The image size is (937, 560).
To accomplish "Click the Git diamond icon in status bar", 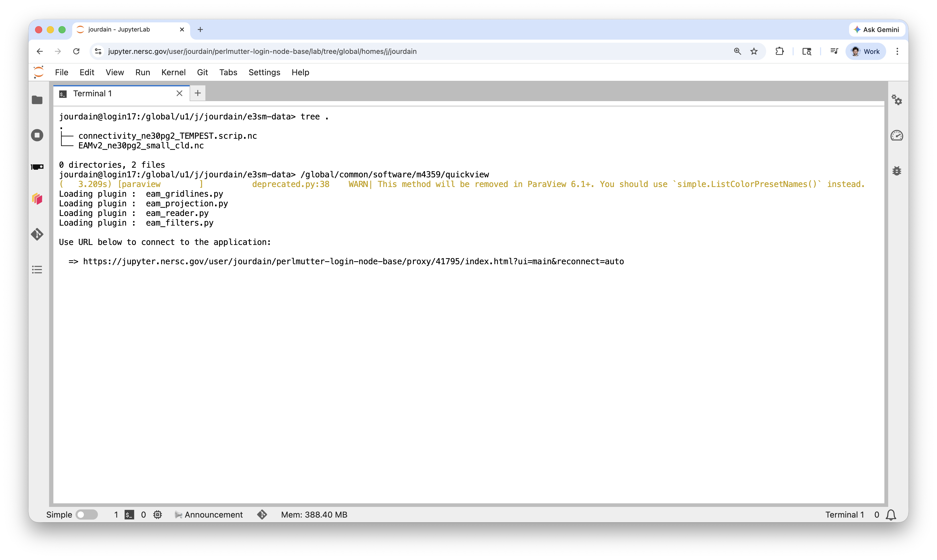I will (262, 515).
